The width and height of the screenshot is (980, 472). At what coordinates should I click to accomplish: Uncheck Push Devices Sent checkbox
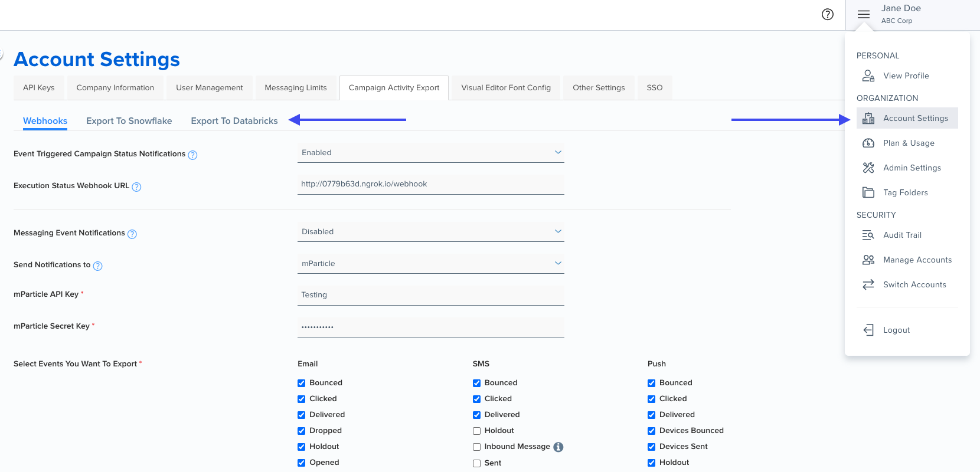click(x=651, y=447)
